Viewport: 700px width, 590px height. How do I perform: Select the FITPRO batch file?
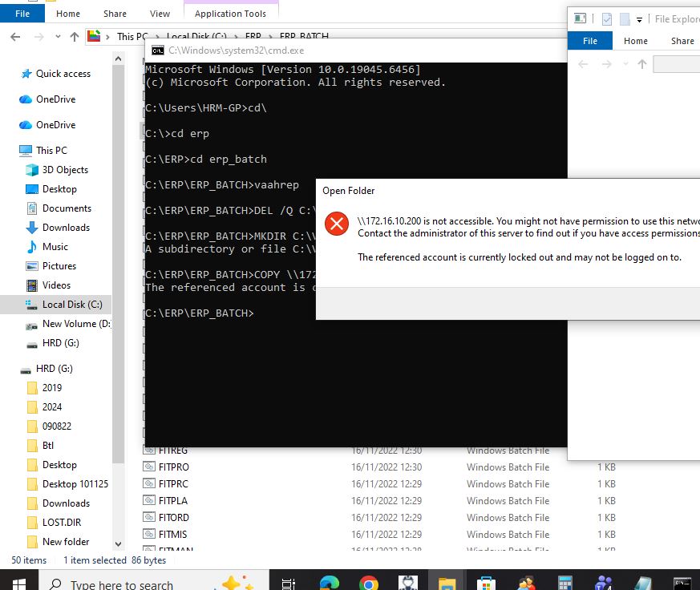[174, 467]
